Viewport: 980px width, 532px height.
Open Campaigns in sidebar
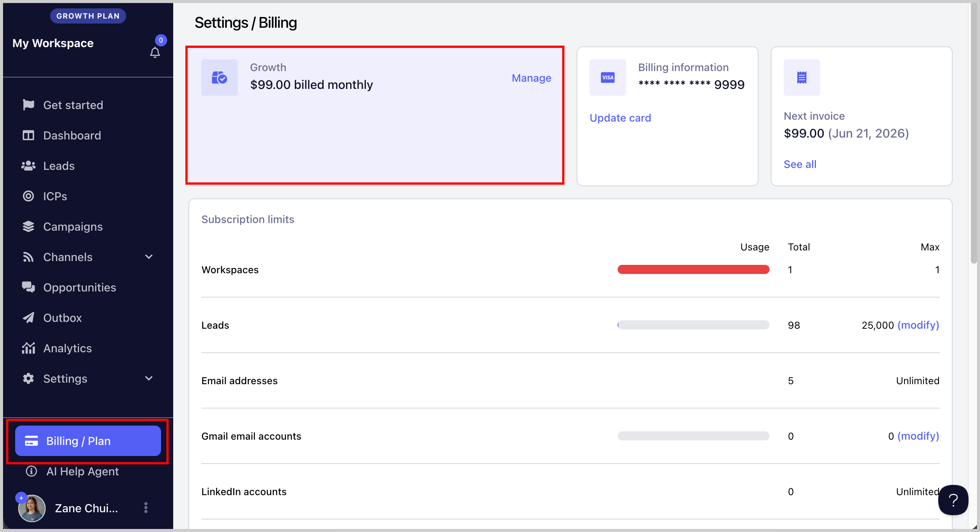[x=73, y=227]
